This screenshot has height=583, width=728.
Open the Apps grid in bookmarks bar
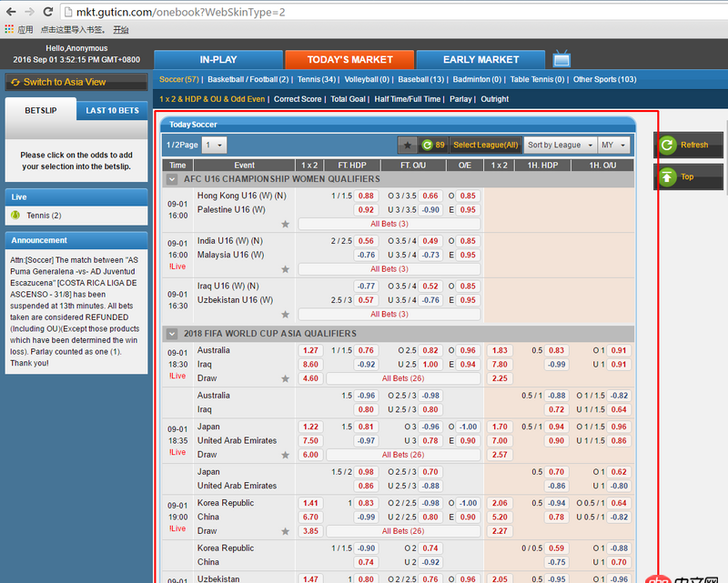pos(9,29)
